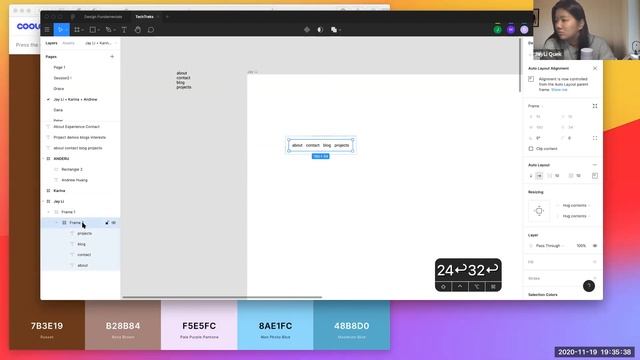This screenshot has height=360, width=640.
Task: Click the help question mark button
Action: (x=589, y=286)
